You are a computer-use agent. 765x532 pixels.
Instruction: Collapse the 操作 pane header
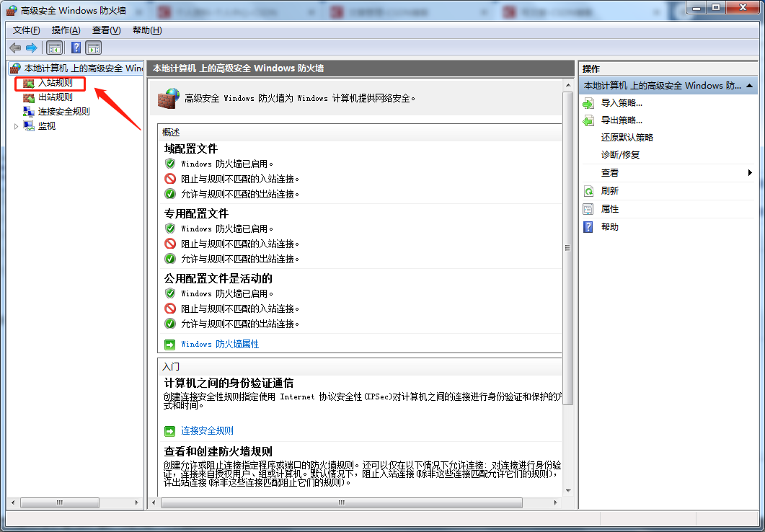coord(750,85)
